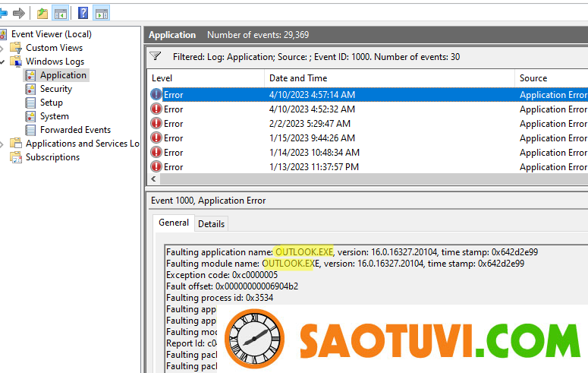This screenshot has height=373, width=588.
Task: Click the event list scroll-left arrow
Action: coord(153,179)
